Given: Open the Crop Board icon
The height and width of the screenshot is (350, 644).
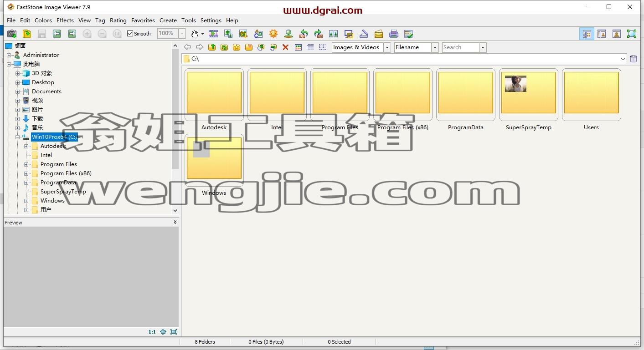Looking at the screenshot, I should [243, 34].
